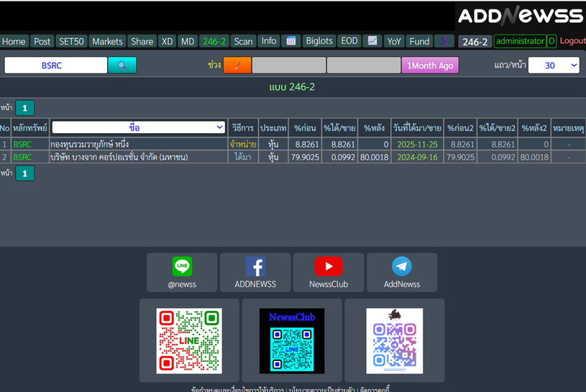Click the orange broom clear-dates icon

point(237,65)
